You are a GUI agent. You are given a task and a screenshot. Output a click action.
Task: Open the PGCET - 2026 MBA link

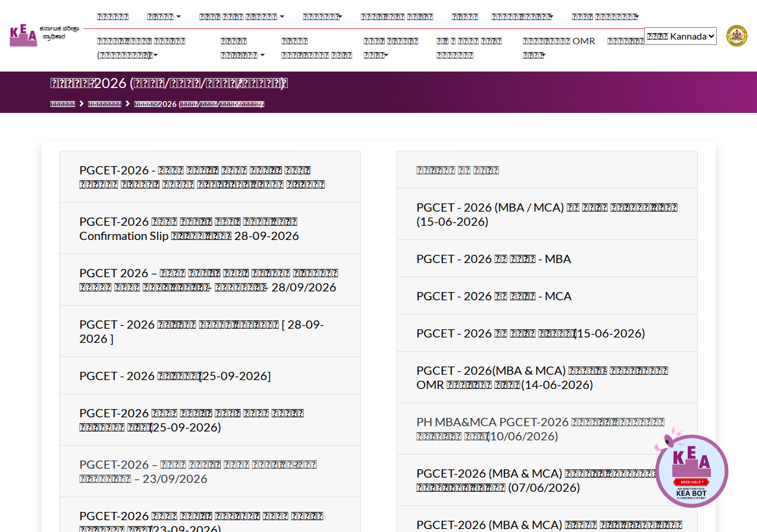pyautogui.click(x=547, y=258)
